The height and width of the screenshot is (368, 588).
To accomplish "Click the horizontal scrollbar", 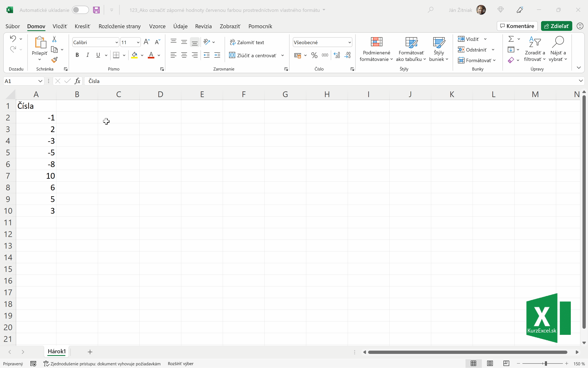I will point(468,352).
